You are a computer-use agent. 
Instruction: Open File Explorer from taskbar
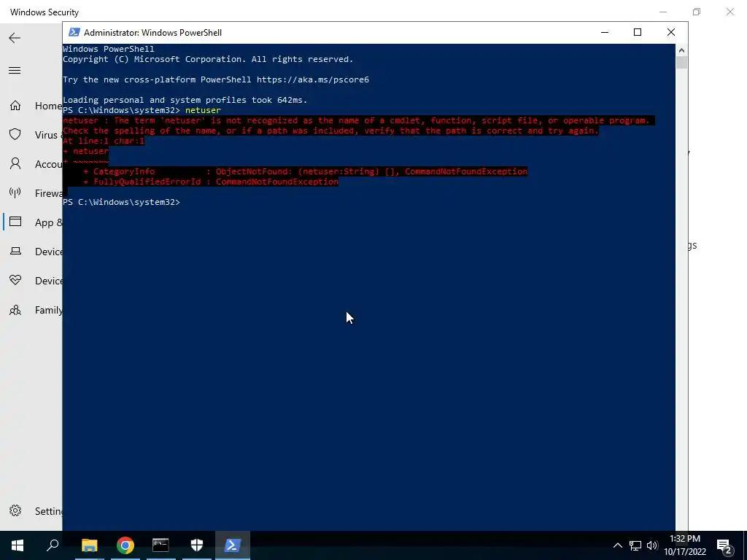(89, 545)
